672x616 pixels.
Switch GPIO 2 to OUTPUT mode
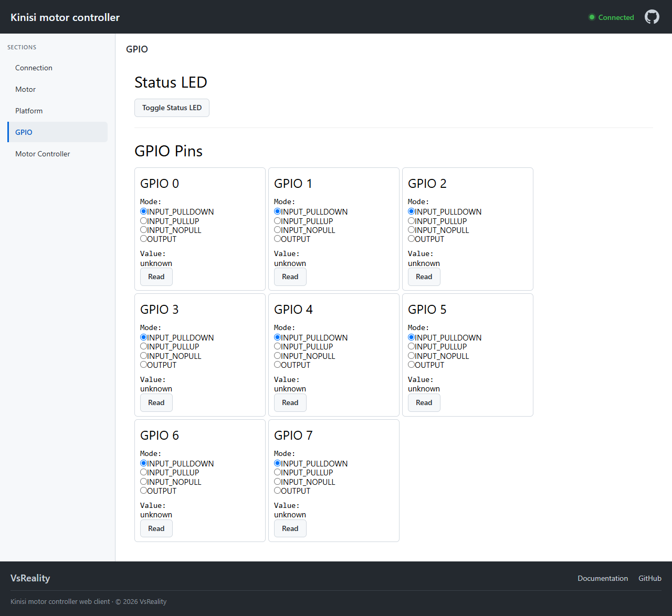[x=412, y=239]
